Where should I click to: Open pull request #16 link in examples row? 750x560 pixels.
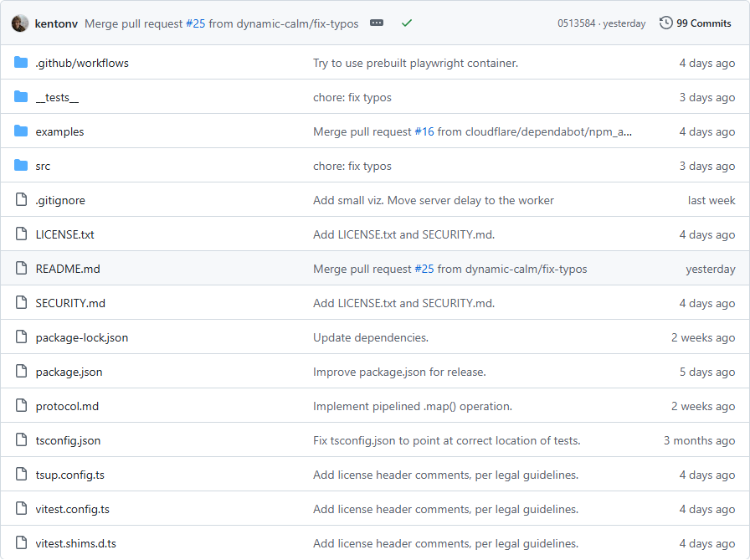click(x=424, y=131)
